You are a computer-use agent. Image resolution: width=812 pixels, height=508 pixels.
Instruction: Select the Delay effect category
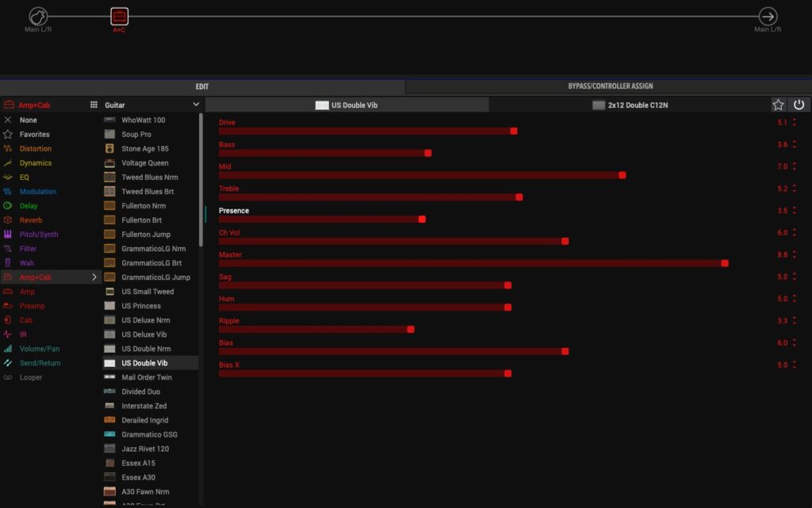(x=29, y=206)
